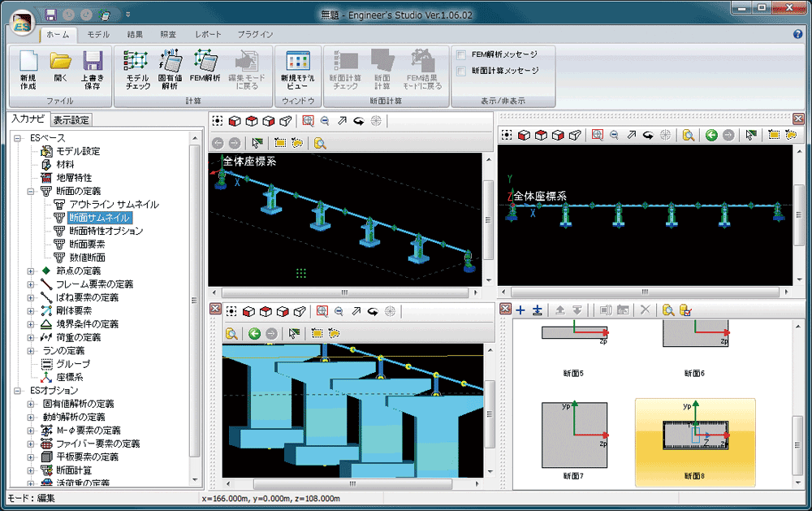Close the bottom-left view pane

pos(215,309)
